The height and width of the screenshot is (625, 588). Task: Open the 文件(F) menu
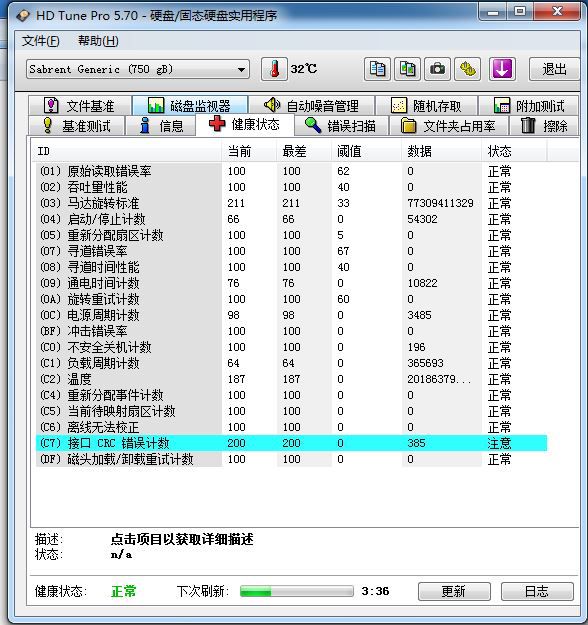click(x=41, y=41)
